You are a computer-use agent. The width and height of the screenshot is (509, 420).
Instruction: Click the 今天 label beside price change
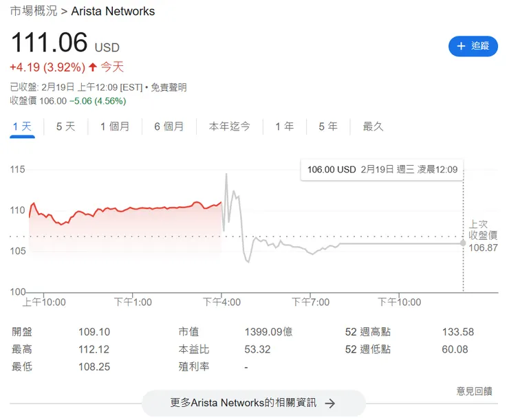[112, 67]
